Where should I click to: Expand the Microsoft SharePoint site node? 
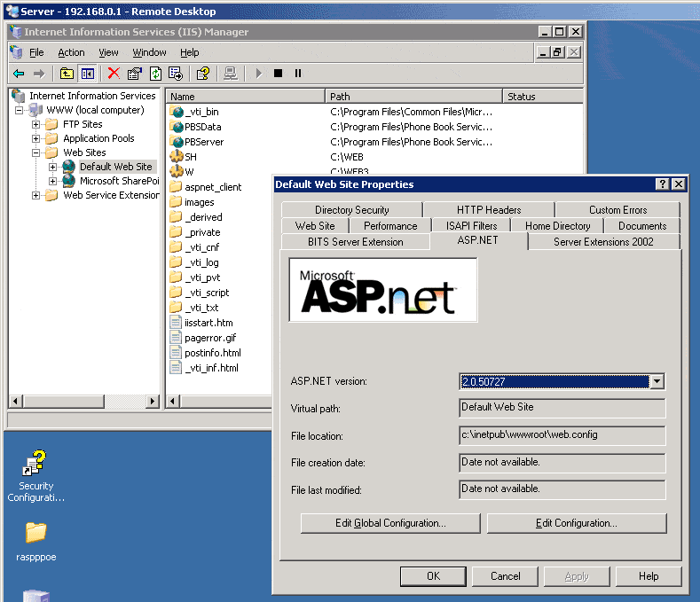pos(52,181)
